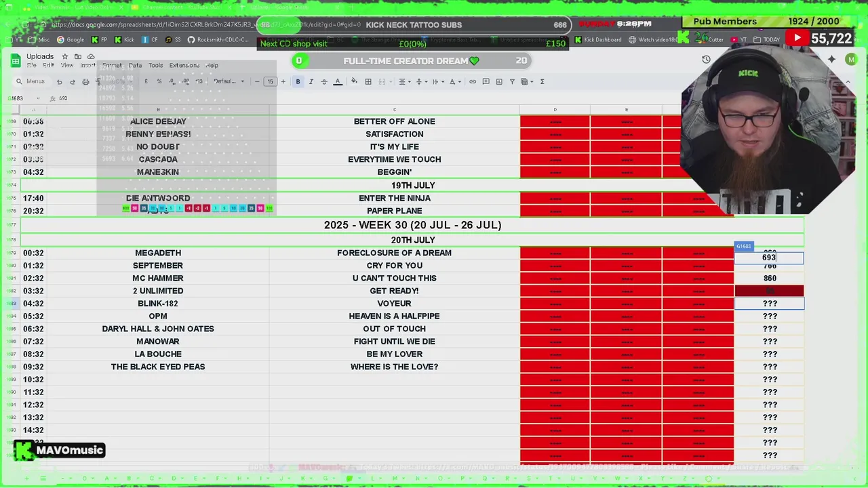Click the Redo icon in the toolbar
The image size is (868, 488).
73,82
